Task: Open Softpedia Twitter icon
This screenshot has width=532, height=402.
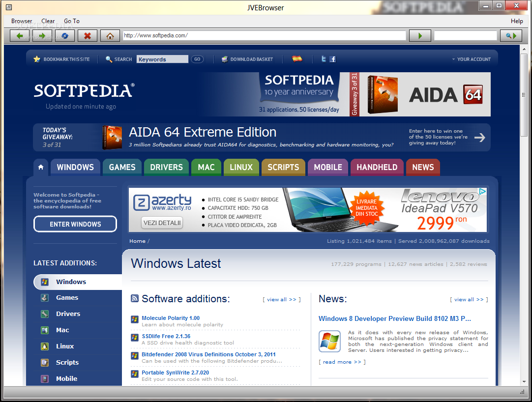Action: [324, 59]
